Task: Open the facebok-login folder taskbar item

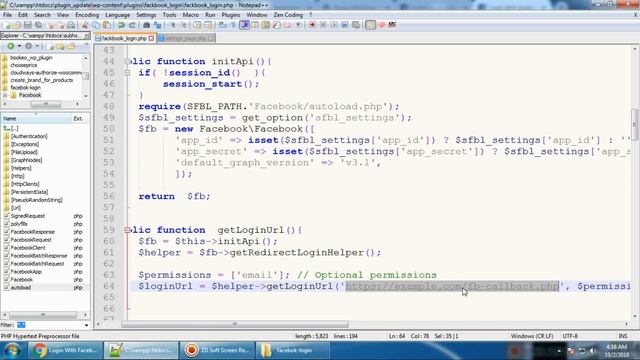Action: (x=292, y=350)
